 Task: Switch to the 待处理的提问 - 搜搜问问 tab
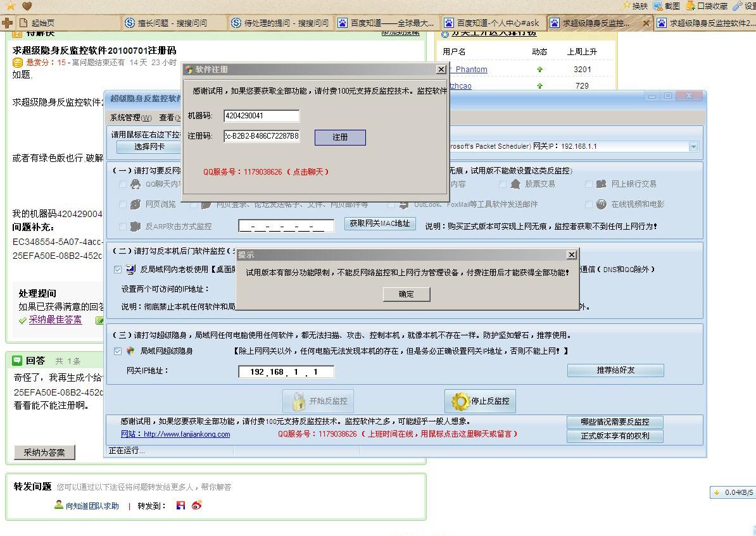280,23
